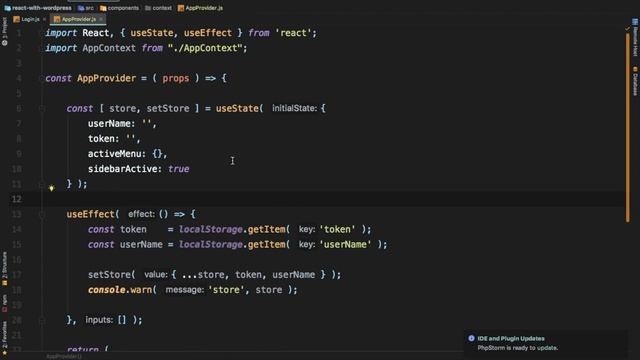Click the 'value:' parameter hint on line 17
This screenshot has width=640, height=360.
tap(156, 275)
